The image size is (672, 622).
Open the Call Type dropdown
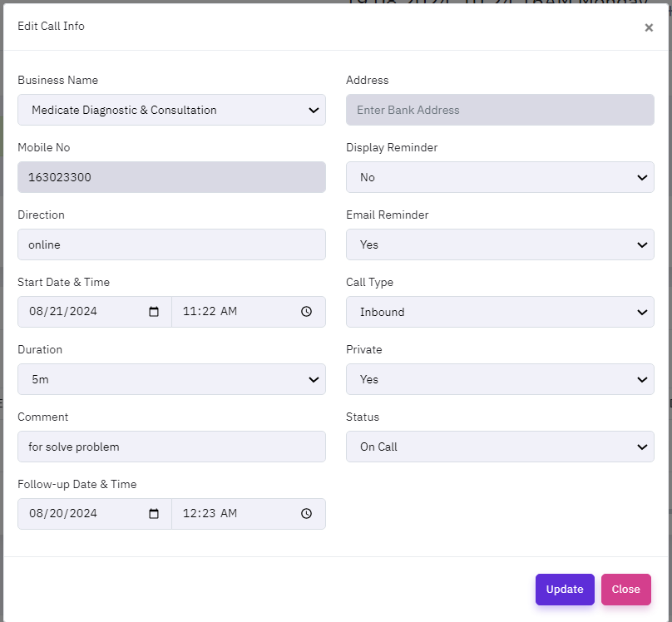(x=500, y=312)
